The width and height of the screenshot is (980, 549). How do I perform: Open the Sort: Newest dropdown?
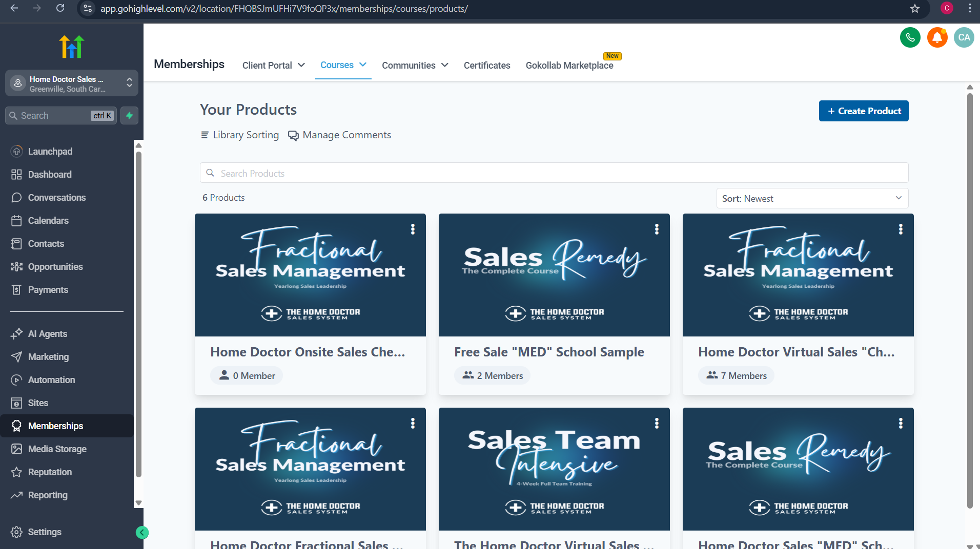point(812,198)
